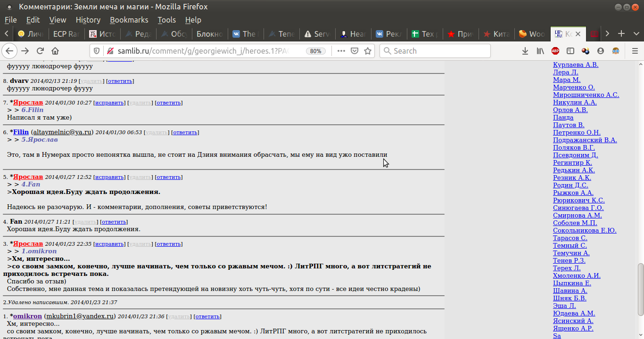
Task: Open the Bookmarks menu
Action: click(x=129, y=20)
